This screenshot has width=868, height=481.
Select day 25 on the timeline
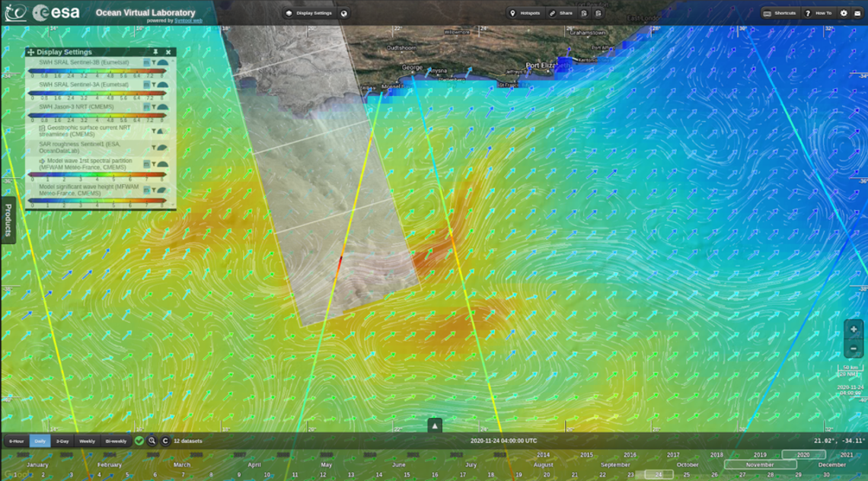tap(687, 475)
